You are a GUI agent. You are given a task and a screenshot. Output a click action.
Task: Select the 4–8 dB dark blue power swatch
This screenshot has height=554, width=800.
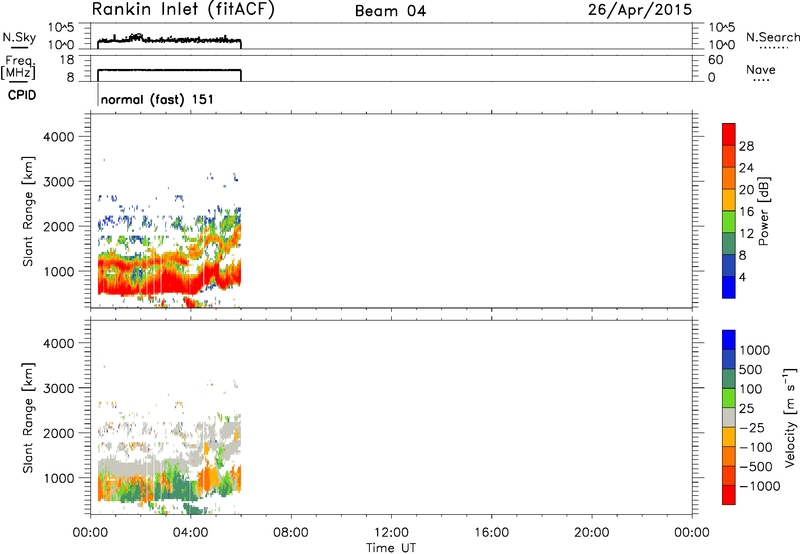pos(729,265)
